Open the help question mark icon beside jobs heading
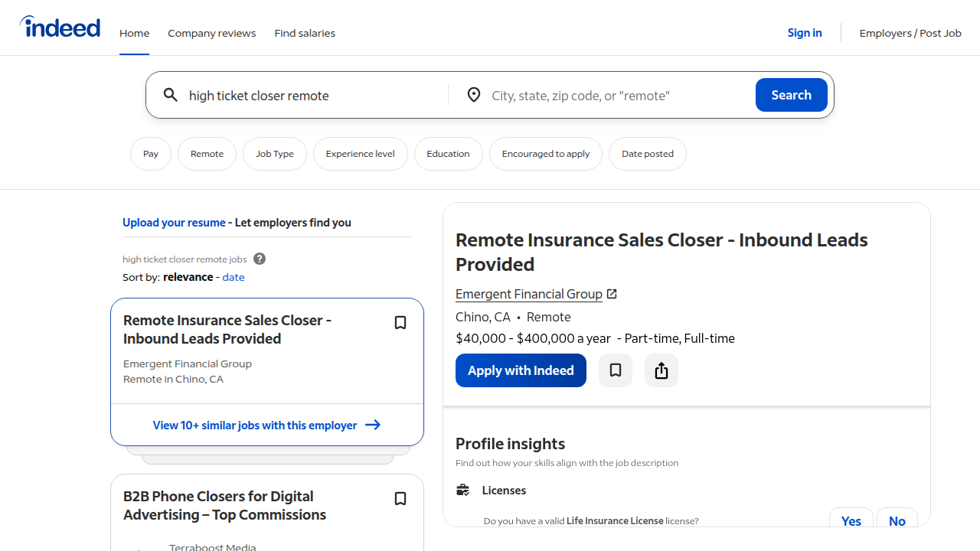980x551 pixels. (x=260, y=259)
